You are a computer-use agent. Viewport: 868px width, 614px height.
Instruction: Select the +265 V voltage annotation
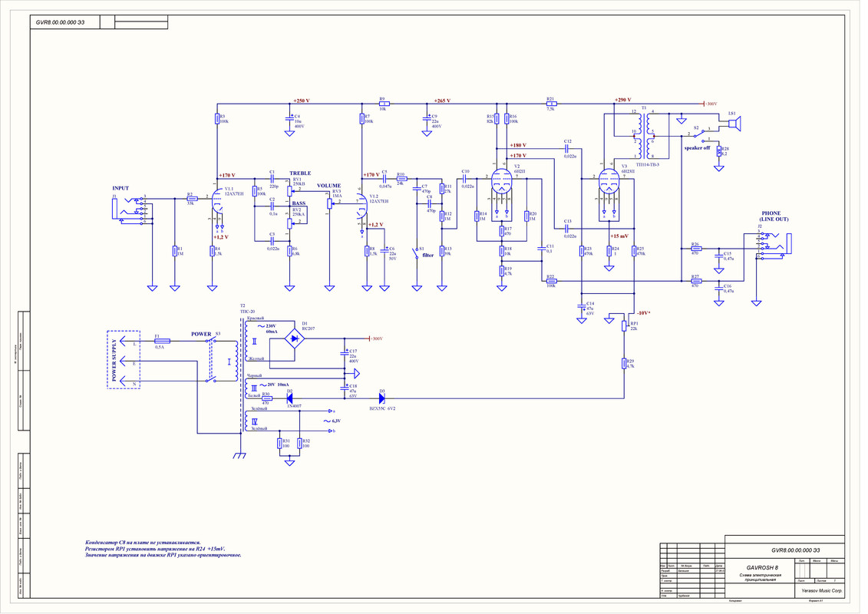pyautogui.click(x=442, y=101)
